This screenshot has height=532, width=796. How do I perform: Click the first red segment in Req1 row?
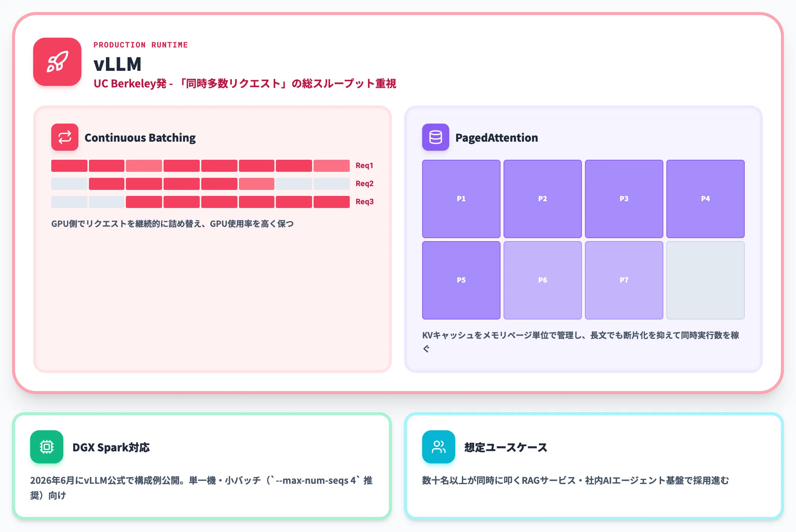click(69, 166)
